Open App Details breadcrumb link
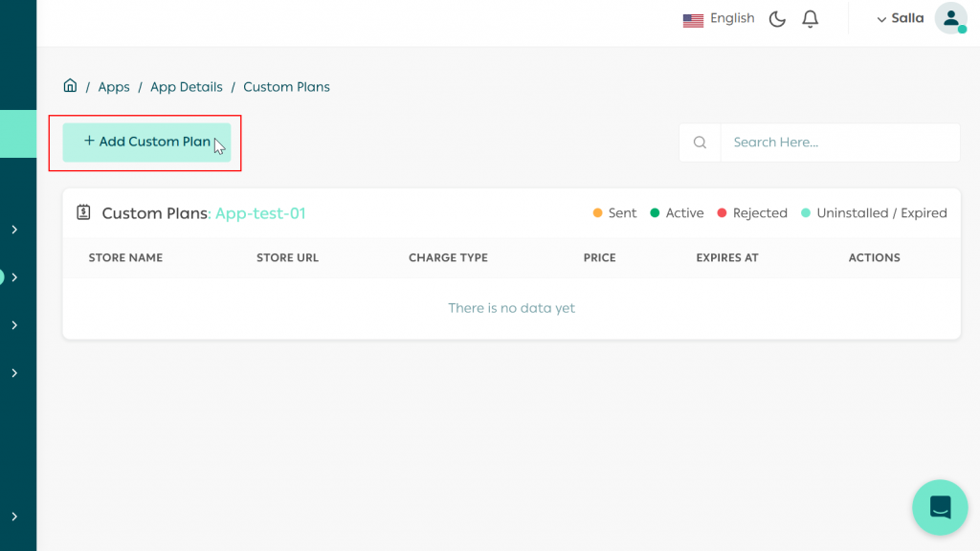980x551 pixels. pos(186,86)
